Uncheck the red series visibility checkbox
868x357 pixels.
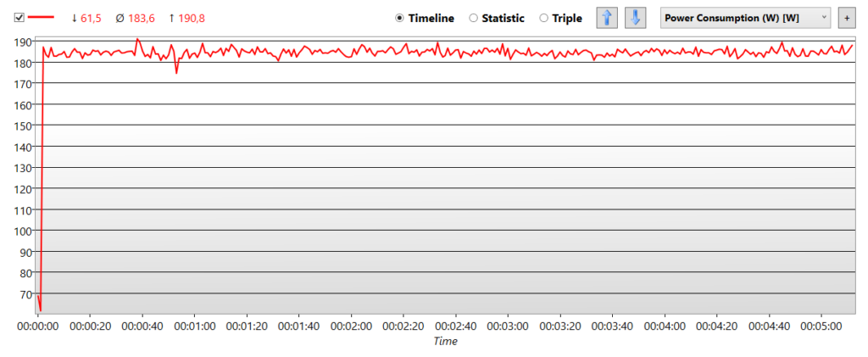click(x=19, y=18)
